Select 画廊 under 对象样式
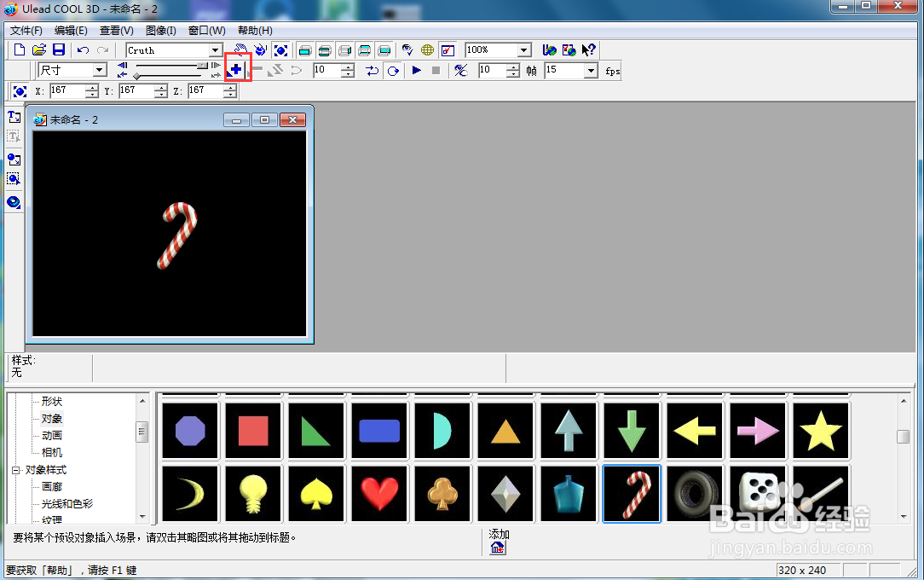The height and width of the screenshot is (580, 924). point(52,487)
